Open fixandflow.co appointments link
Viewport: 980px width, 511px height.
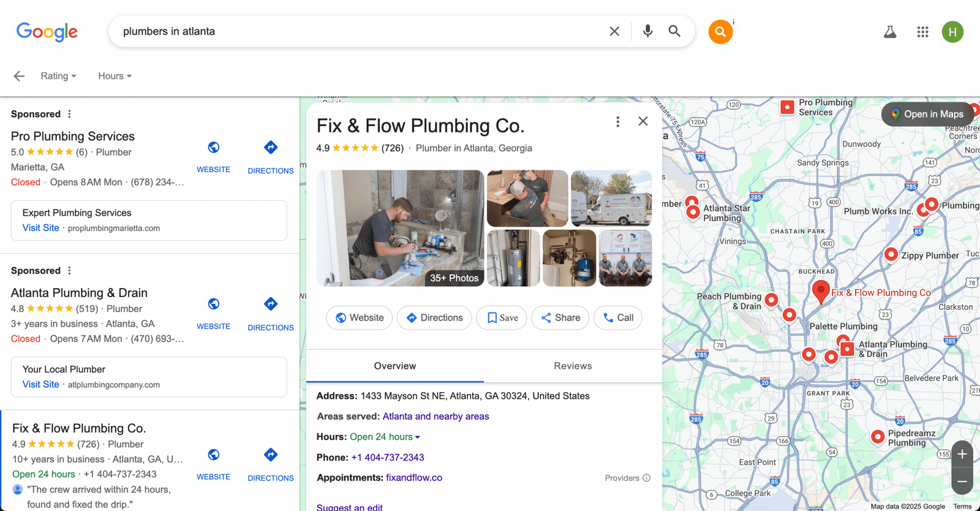click(x=414, y=478)
